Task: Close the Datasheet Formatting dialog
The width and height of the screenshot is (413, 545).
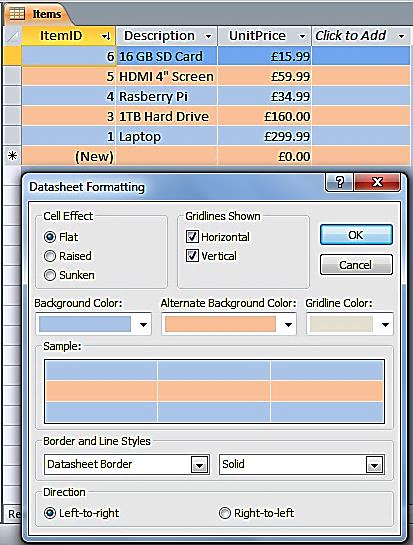Action: click(377, 182)
